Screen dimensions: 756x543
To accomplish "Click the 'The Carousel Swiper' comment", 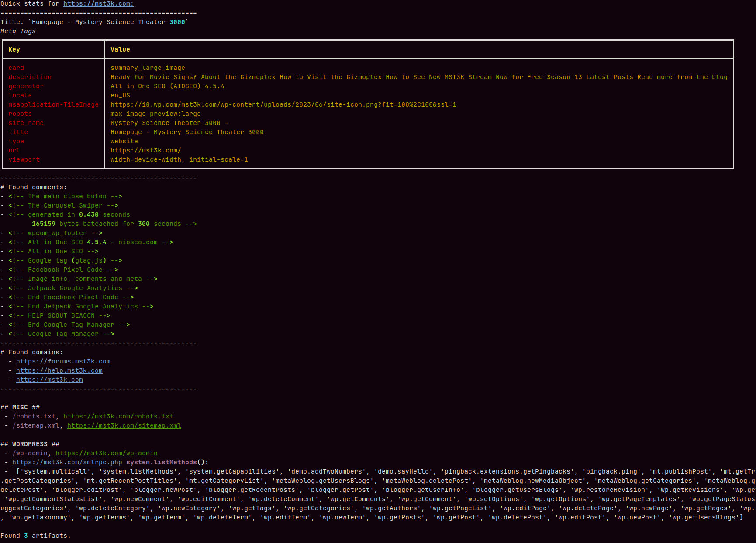I will 63,205.
